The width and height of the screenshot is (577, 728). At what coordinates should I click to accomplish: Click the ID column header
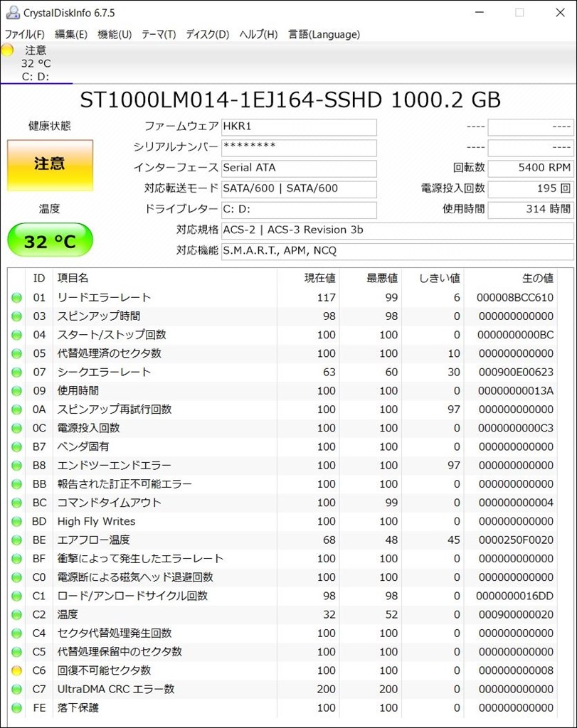coord(39,278)
